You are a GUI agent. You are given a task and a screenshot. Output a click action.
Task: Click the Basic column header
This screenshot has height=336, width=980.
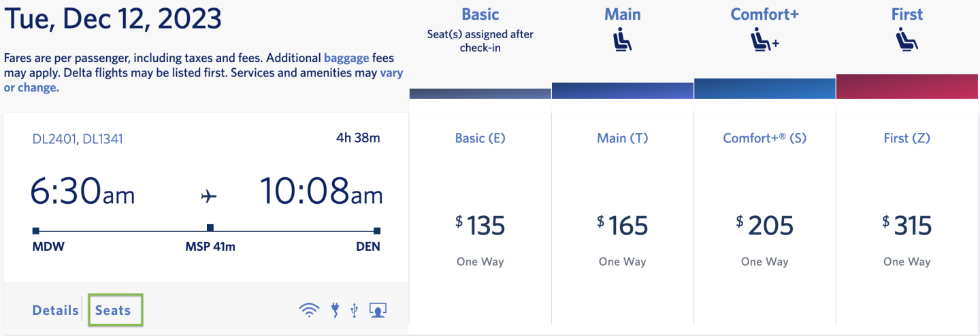pos(480,14)
